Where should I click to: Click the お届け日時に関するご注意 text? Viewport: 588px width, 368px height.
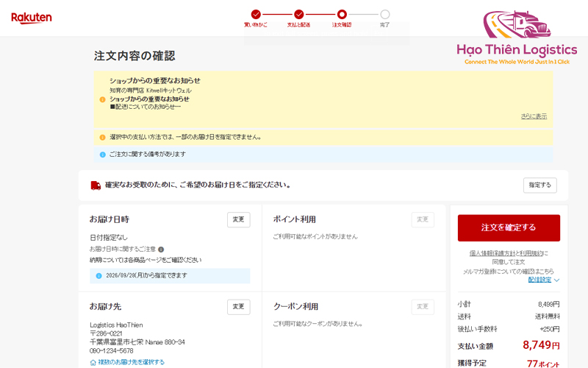coord(122,250)
